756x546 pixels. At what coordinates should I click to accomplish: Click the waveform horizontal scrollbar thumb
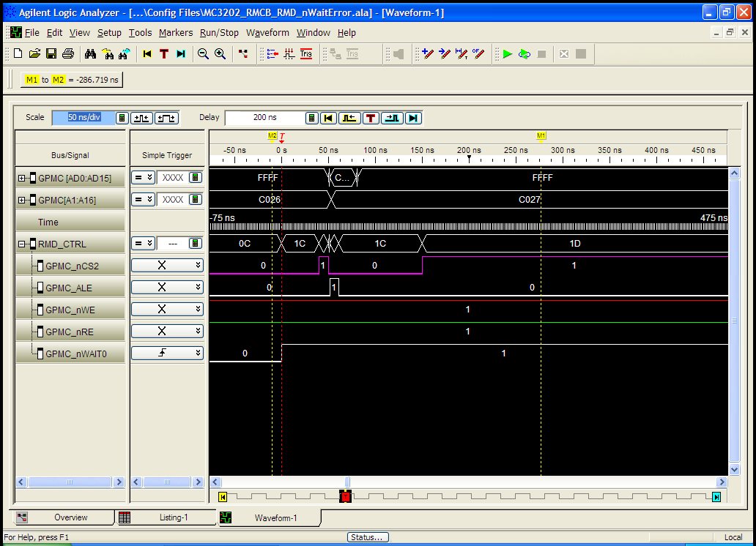347,482
